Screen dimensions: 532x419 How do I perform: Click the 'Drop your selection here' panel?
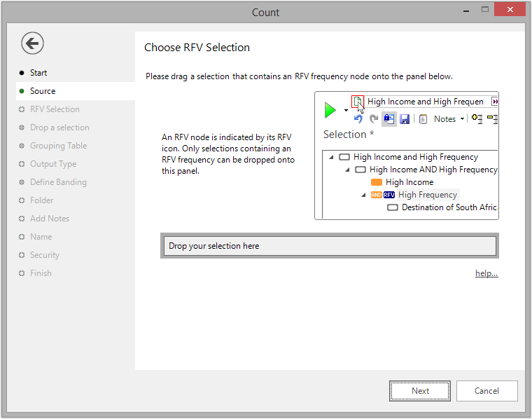tap(330, 246)
